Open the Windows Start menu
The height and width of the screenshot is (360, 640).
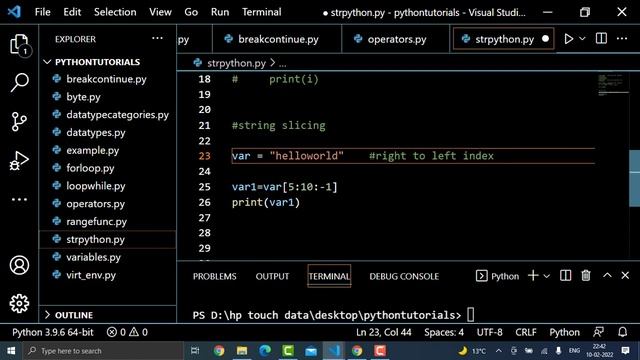(x=11, y=351)
